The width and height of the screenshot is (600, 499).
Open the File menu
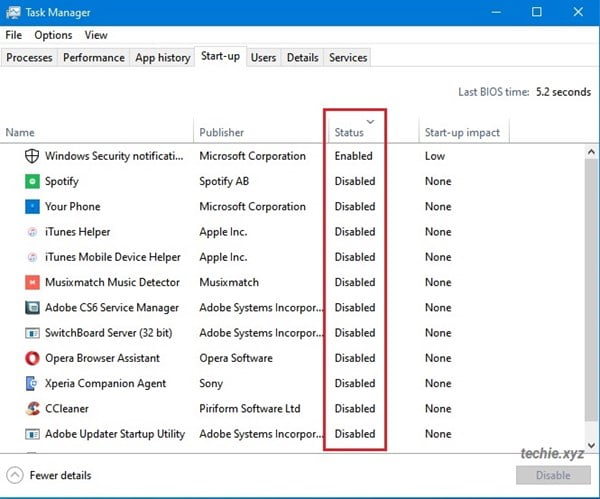pyautogui.click(x=13, y=35)
